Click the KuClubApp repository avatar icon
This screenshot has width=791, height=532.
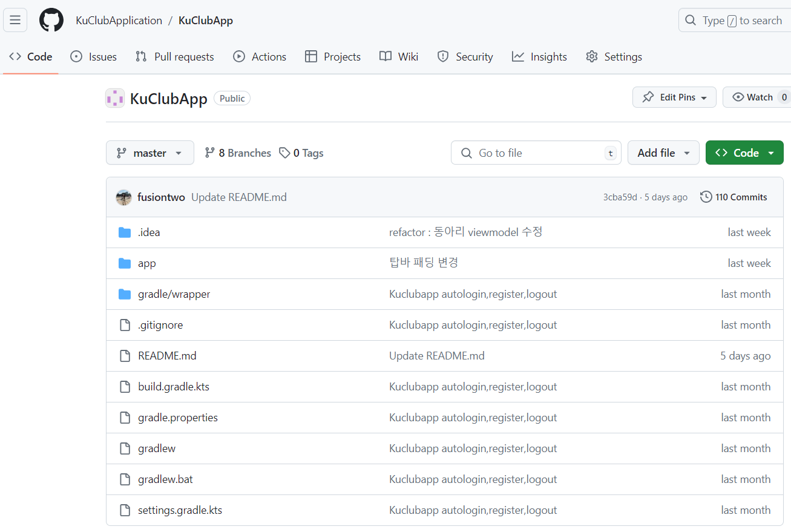click(115, 98)
